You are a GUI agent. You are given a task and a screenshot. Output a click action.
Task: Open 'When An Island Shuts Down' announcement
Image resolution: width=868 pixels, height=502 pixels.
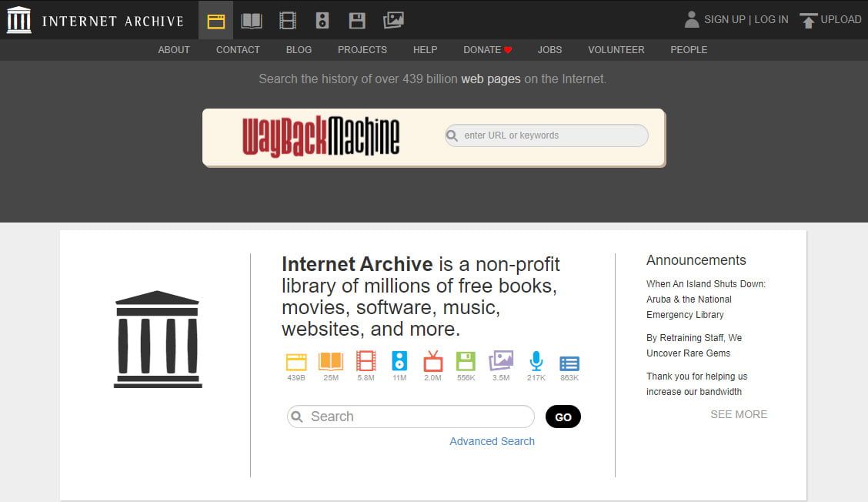pos(706,300)
